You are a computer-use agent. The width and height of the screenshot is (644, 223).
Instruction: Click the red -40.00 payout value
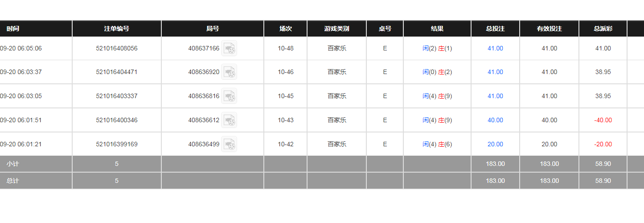[603, 120]
